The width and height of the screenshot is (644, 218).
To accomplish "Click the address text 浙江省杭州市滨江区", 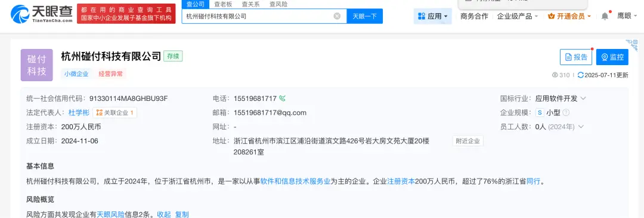I will (265, 141).
